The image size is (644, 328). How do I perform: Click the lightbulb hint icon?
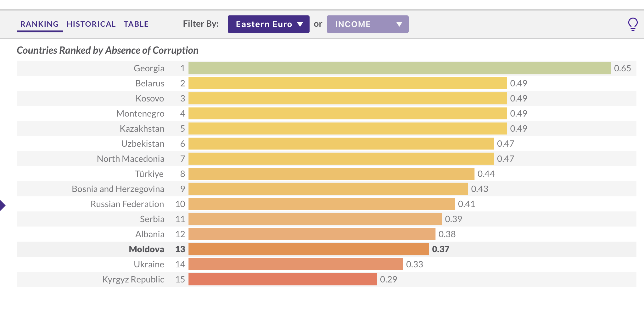pos(632,24)
